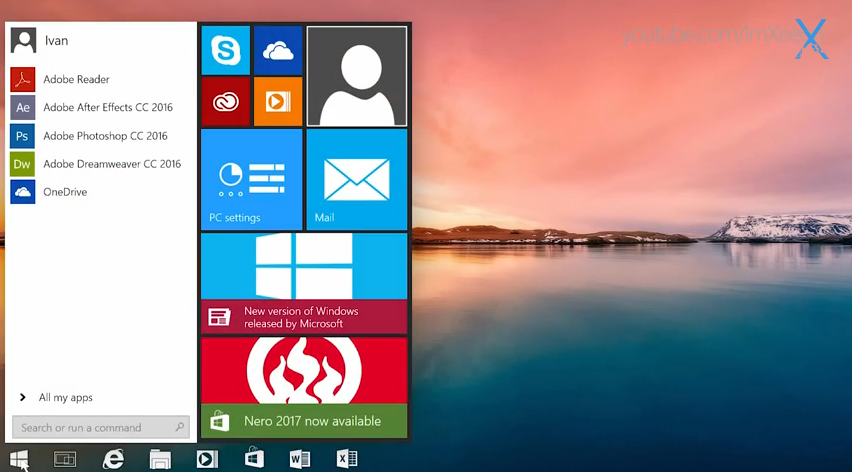Image resolution: width=852 pixels, height=472 pixels.
Task: Launch Internet Explorer from the taskbar
Action: pos(113,460)
